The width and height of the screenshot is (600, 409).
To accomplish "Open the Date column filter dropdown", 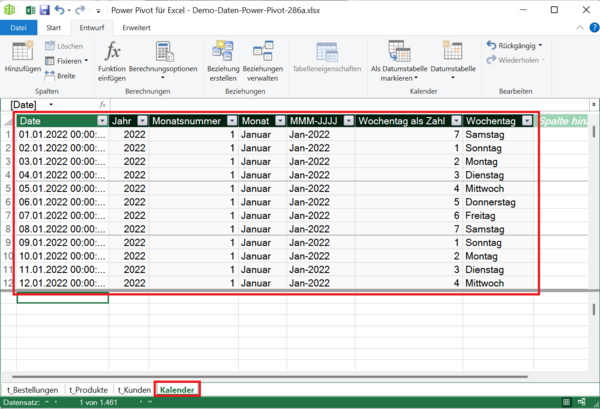I will click(x=100, y=121).
